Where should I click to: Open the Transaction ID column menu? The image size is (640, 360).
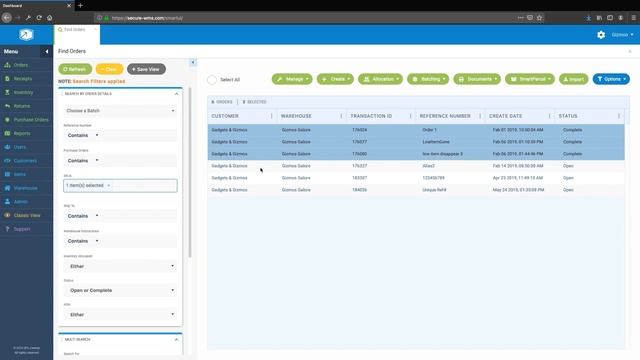(411, 116)
